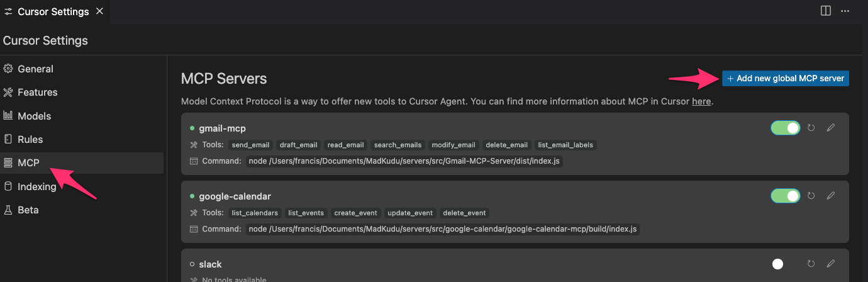
Task: Click the gmail-mcp green status dot
Action: [x=192, y=128]
